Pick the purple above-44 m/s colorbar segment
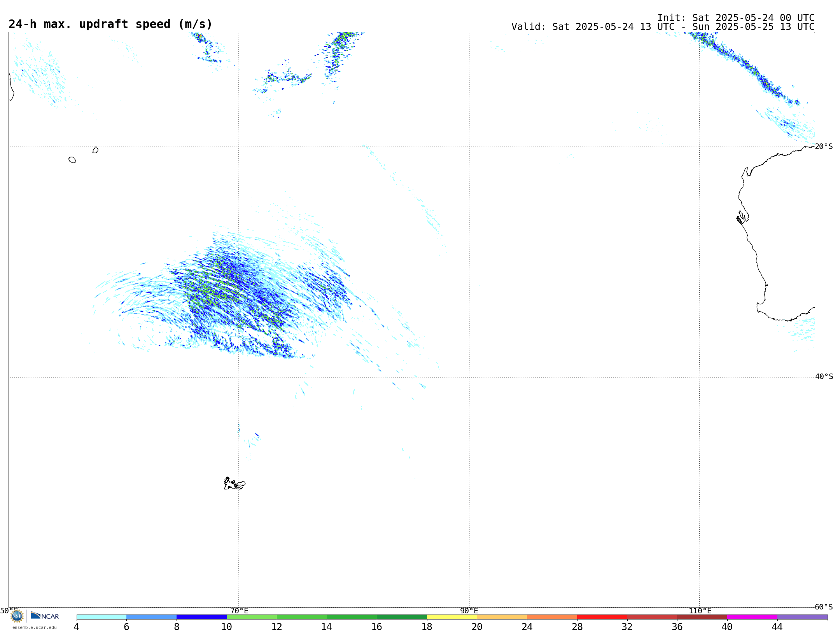Screen dimensions: 840x632 click(803, 617)
